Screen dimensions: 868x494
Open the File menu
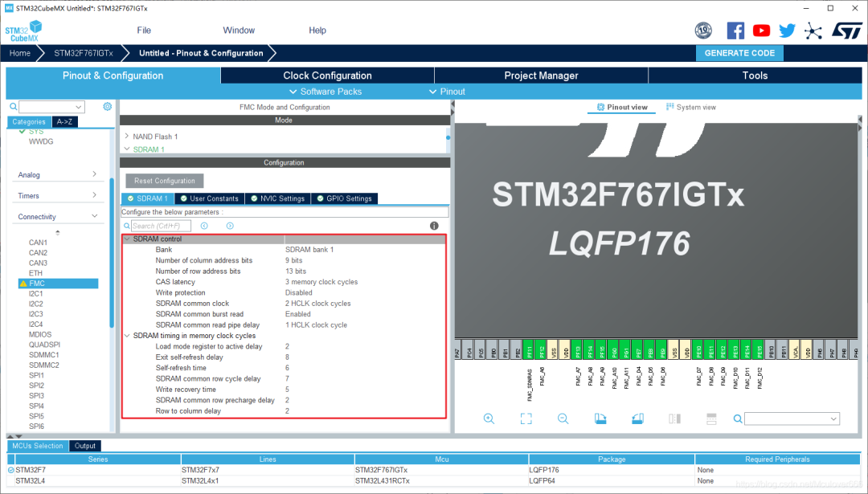[144, 31]
